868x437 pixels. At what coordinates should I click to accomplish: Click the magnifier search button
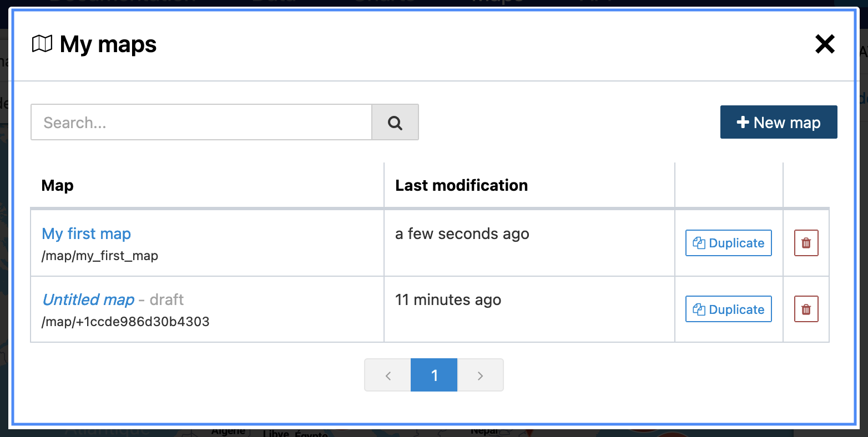(x=395, y=123)
